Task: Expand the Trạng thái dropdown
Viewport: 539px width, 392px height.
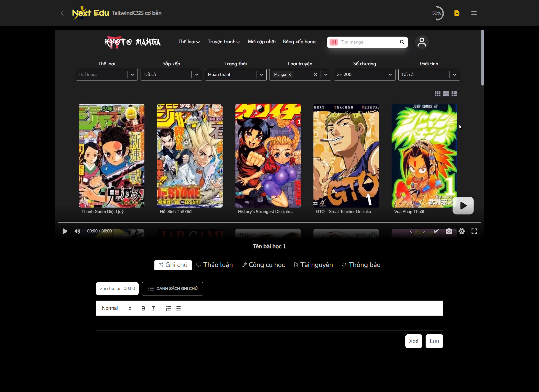Action: [261, 75]
